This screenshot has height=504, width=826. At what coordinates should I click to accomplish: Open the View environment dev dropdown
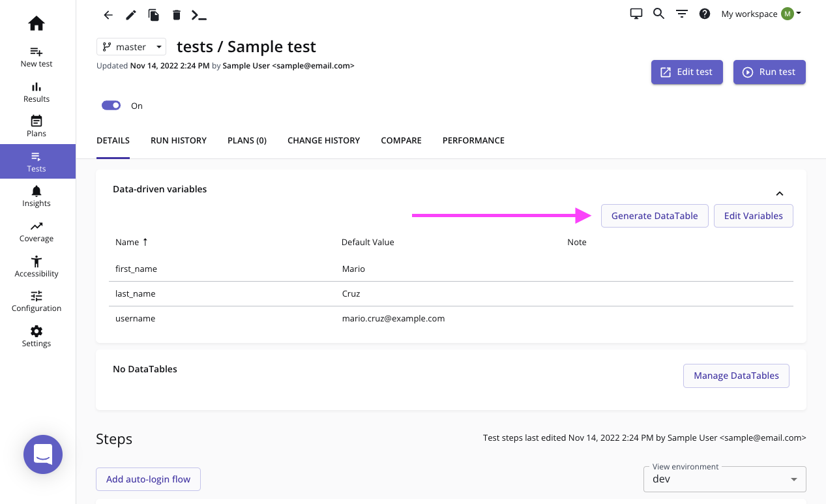(725, 479)
